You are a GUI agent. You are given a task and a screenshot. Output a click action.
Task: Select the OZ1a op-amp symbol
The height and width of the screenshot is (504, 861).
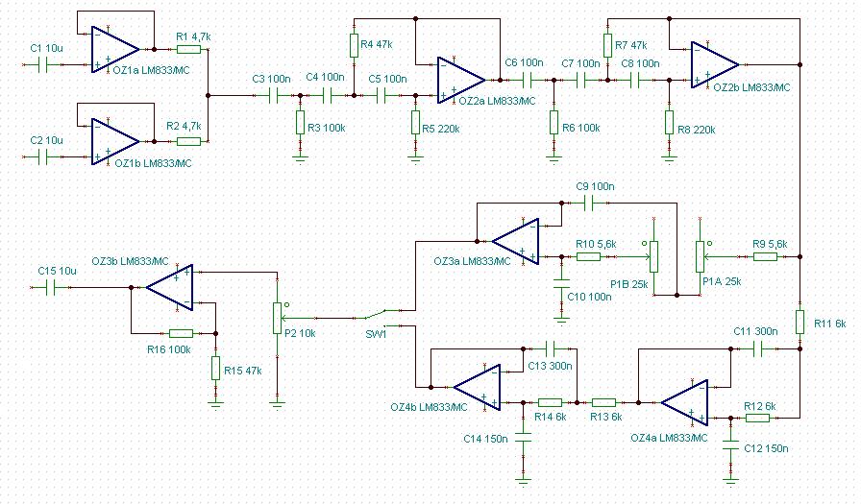click(115, 49)
